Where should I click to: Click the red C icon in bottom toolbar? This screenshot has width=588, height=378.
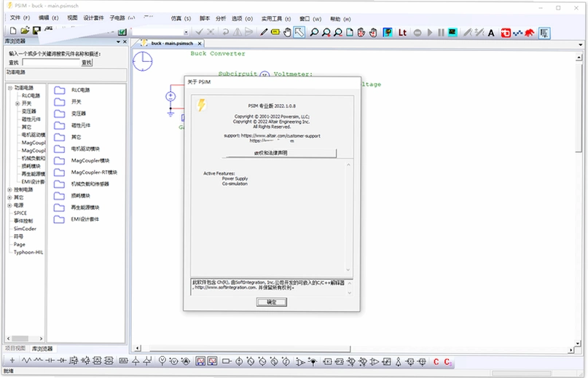tap(436, 362)
